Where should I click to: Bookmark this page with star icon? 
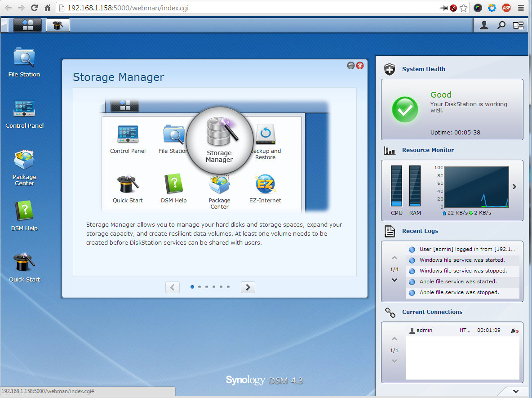coord(463,8)
